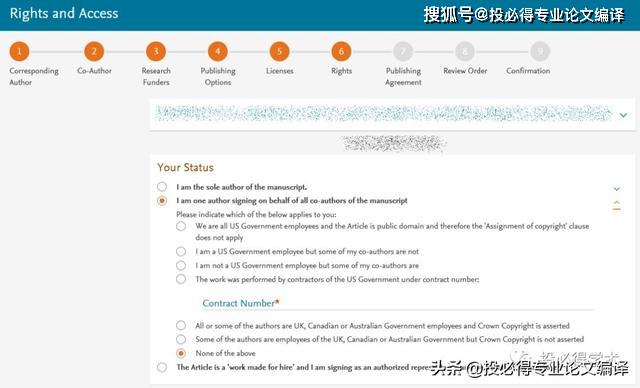The height and width of the screenshot is (388, 640).
Task: Choose 'We are all US Government employees' radio
Action: click(181, 226)
